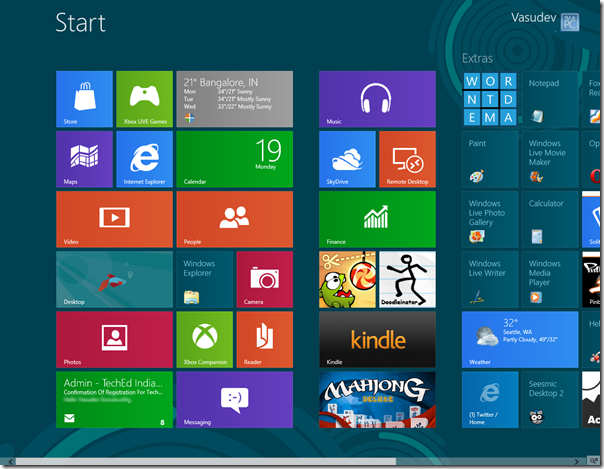Launch the Notepad tile
Viewport: 604px width, 469px height.
[x=550, y=99]
